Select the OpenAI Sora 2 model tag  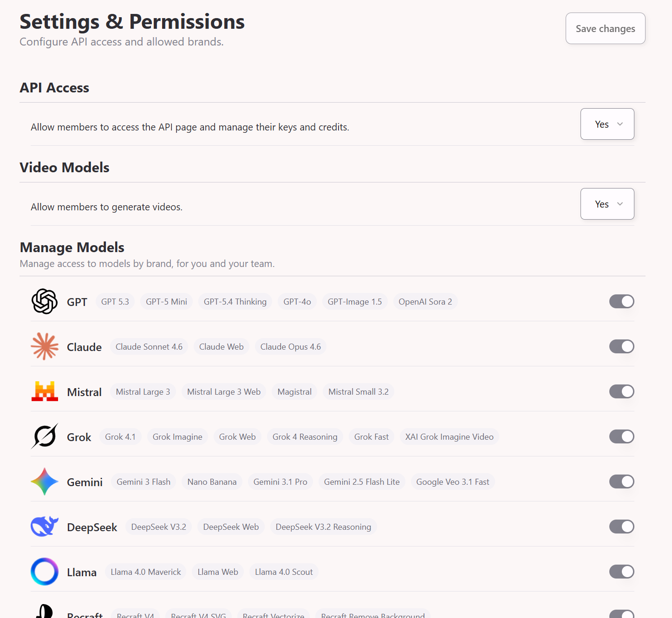(x=425, y=301)
